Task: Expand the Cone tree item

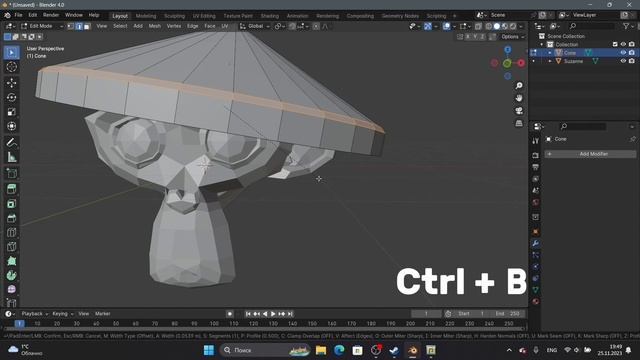Action: (550, 53)
